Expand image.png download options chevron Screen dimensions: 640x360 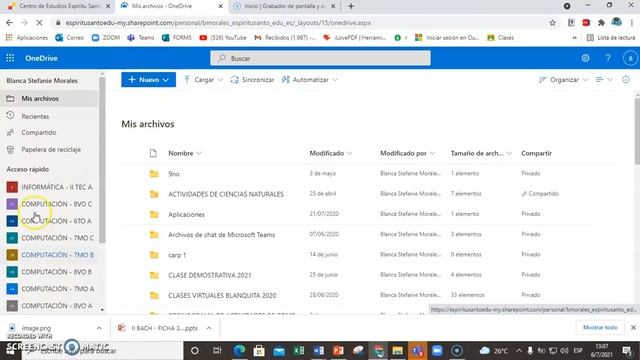tap(99, 328)
